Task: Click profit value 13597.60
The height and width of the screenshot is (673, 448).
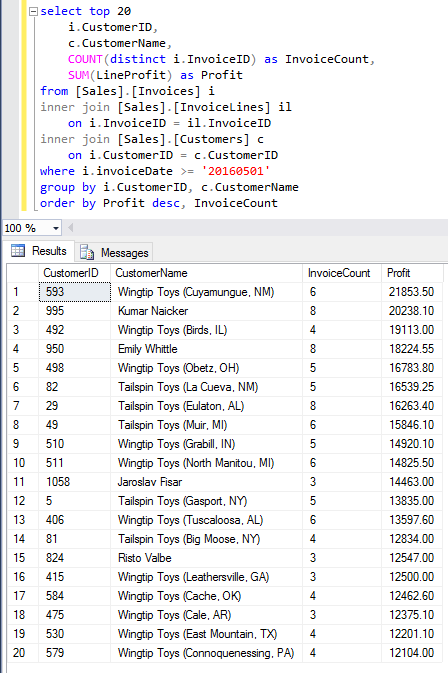Action: pyautogui.click(x=412, y=520)
